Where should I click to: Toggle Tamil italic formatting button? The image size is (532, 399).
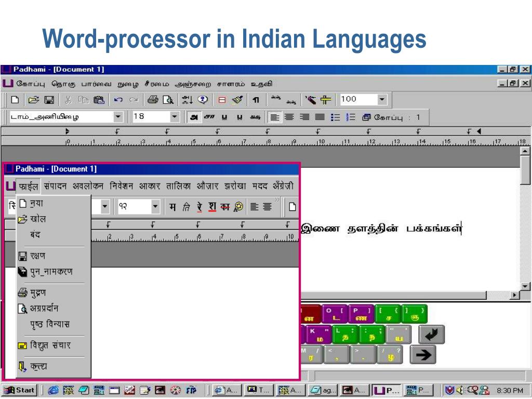[209, 117]
